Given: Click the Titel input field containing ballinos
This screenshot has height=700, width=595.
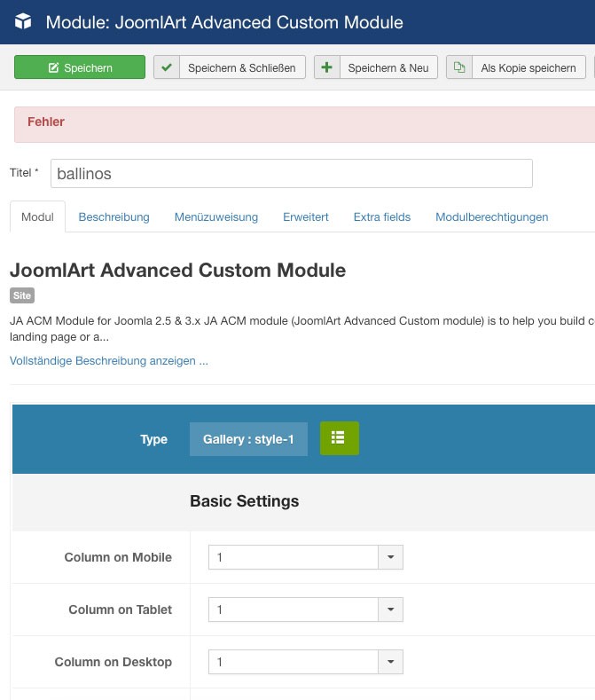Looking at the screenshot, I should tap(291, 174).
